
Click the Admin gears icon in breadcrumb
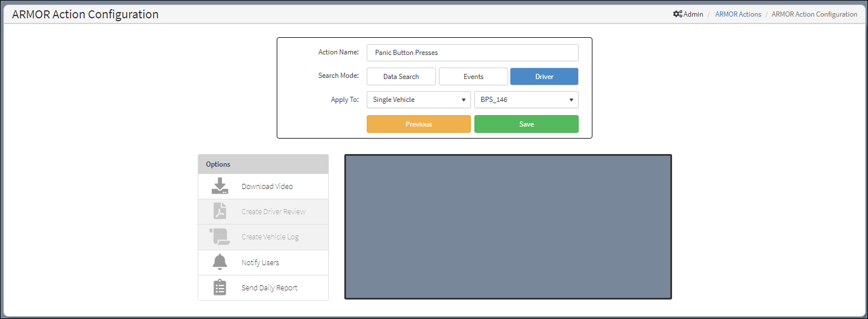677,14
